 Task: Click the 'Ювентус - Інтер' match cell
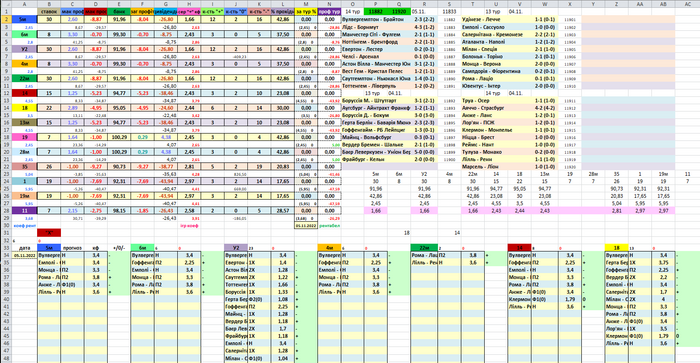(x=496, y=86)
